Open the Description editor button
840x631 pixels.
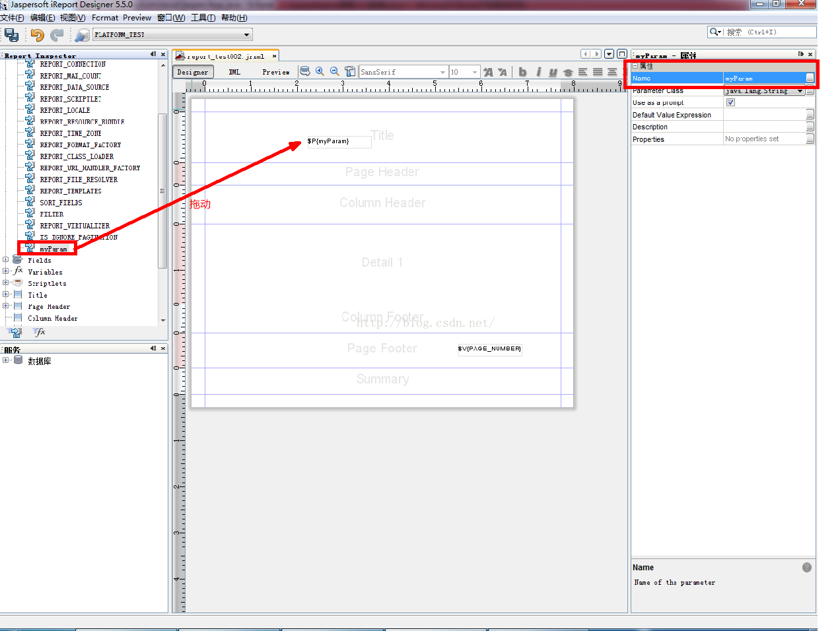point(810,127)
